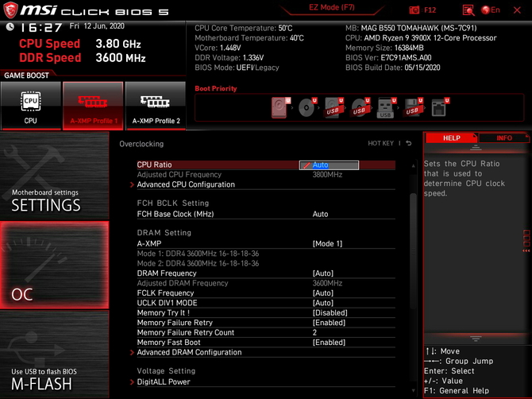Click the settings list scrollbar thumb
The image size is (532, 399).
coord(413,251)
